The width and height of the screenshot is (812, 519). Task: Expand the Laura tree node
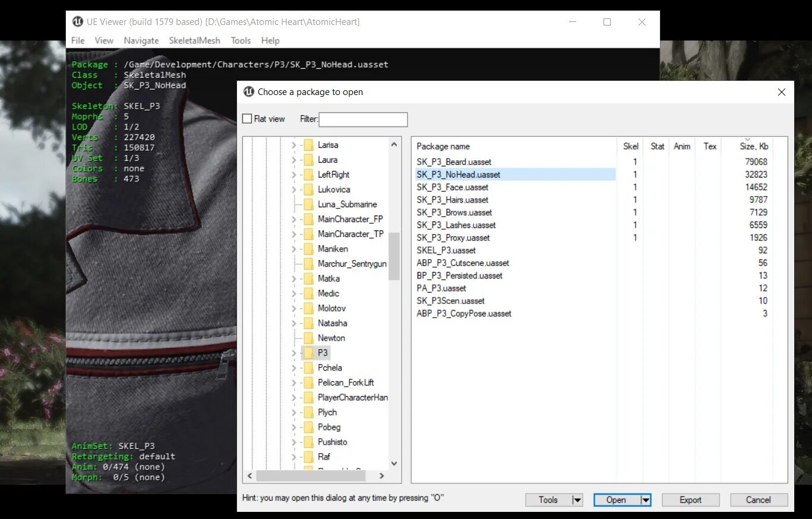293,160
